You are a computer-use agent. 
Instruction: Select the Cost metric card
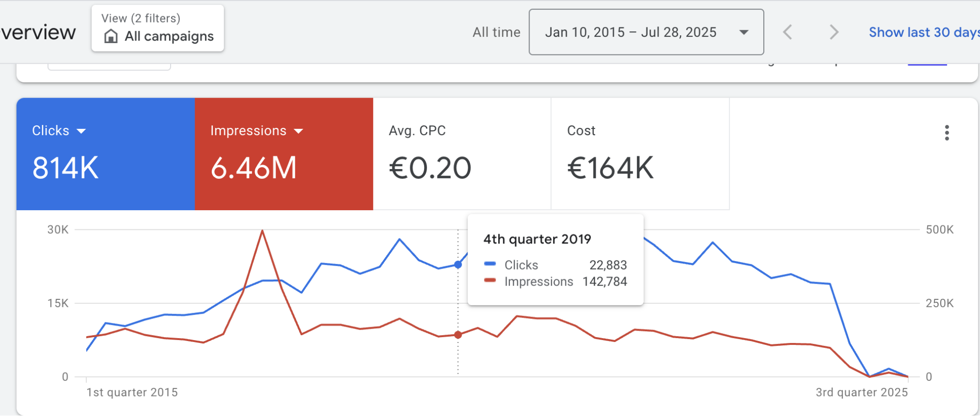[x=640, y=154]
